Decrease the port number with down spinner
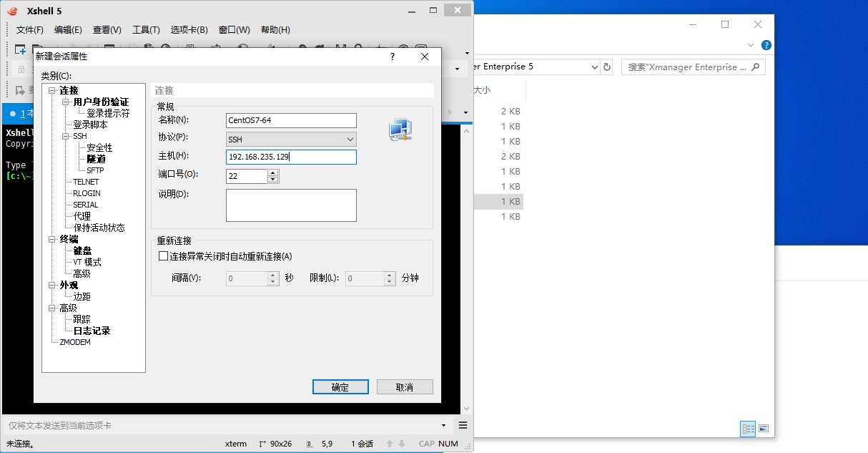Image resolution: width=868 pixels, height=453 pixels. (273, 180)
